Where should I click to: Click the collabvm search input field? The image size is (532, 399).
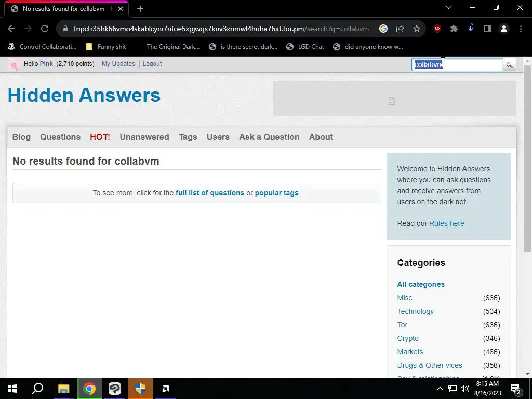(457, 64)
